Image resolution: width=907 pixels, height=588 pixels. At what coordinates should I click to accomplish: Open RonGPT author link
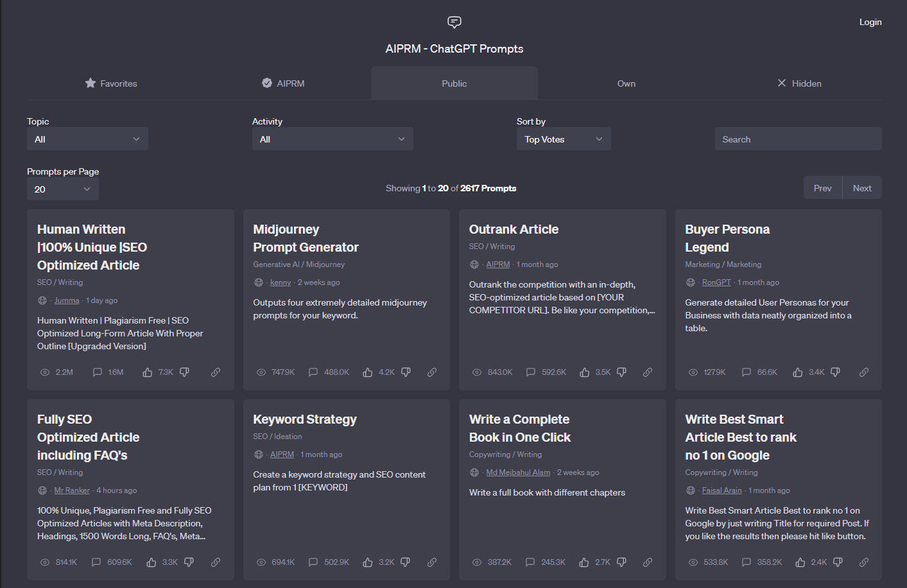[716, 282]
